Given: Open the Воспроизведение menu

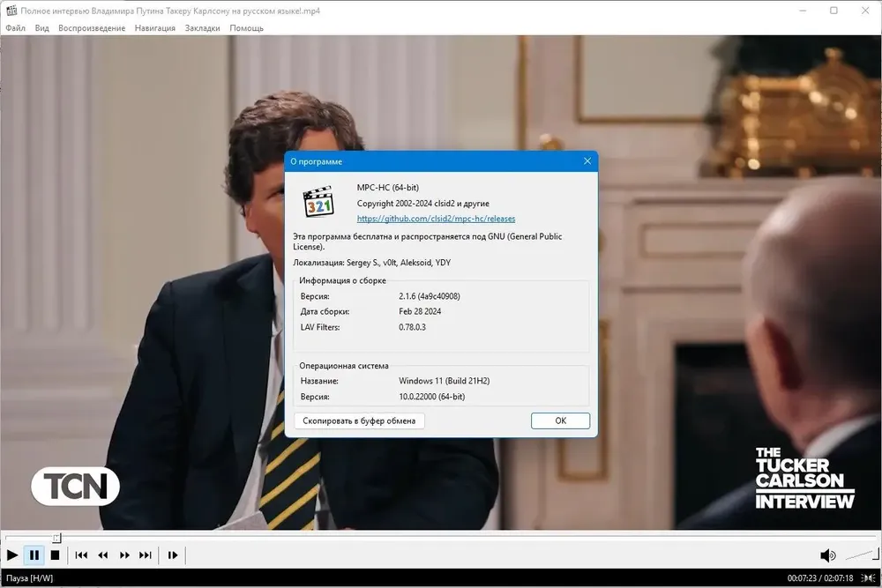Looking at the screenshot, I should tap(92, 28).
